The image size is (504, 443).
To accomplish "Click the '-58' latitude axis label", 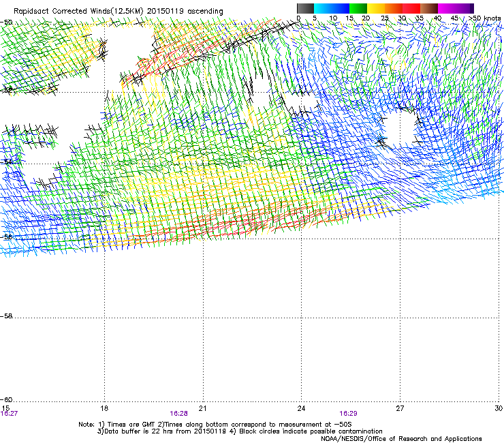I will [x=6, y=316].
